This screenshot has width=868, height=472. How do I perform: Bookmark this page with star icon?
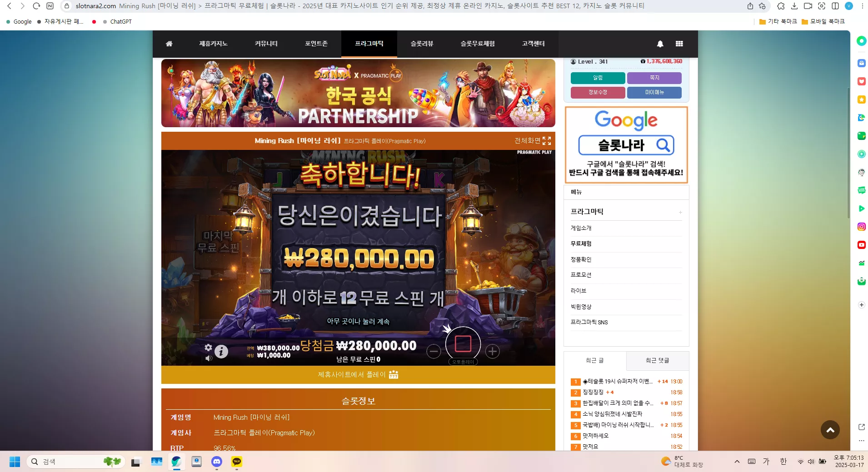coord(763,6)
